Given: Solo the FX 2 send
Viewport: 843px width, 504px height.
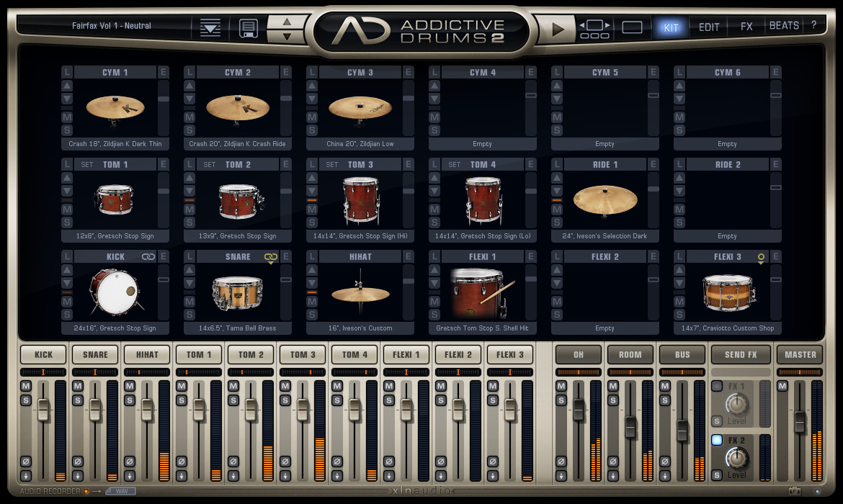Looking at the screenshot, I should (x=717, y=475).
